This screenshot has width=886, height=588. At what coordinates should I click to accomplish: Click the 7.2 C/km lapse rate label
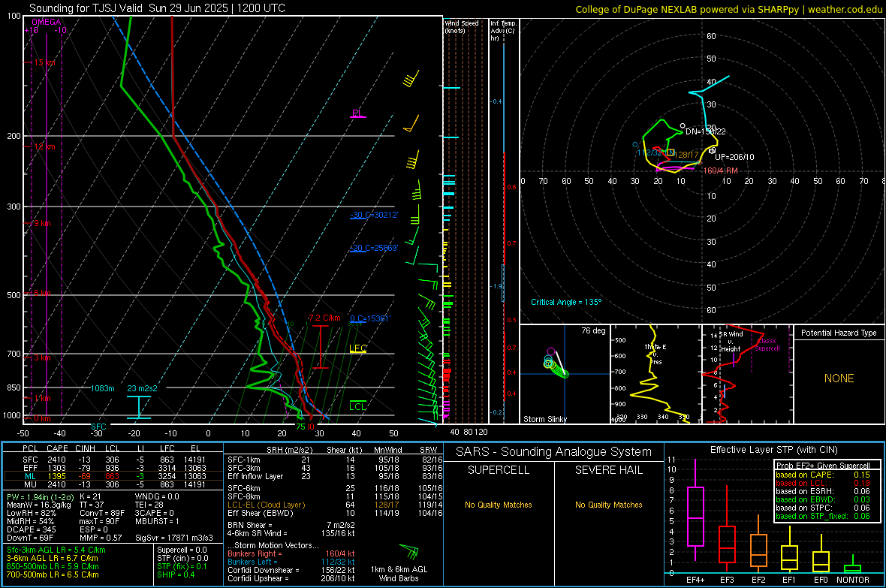click(x=325, y=318)
